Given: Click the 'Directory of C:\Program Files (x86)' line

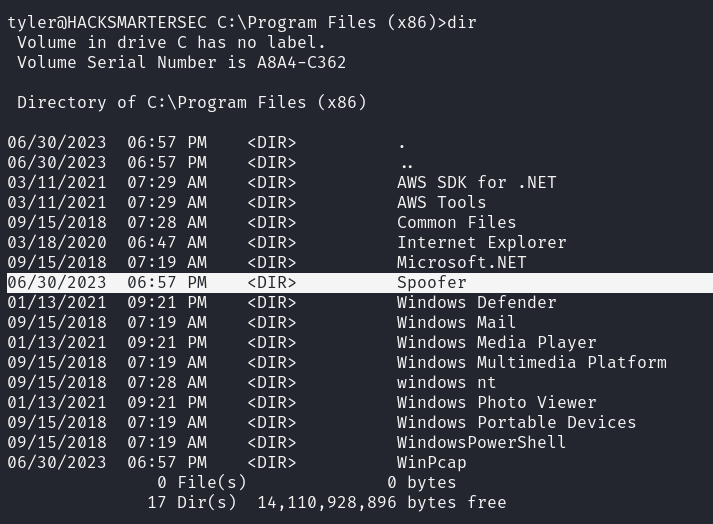Looking at the screenshot, I should pyautogui.click(x=192, y=102).
